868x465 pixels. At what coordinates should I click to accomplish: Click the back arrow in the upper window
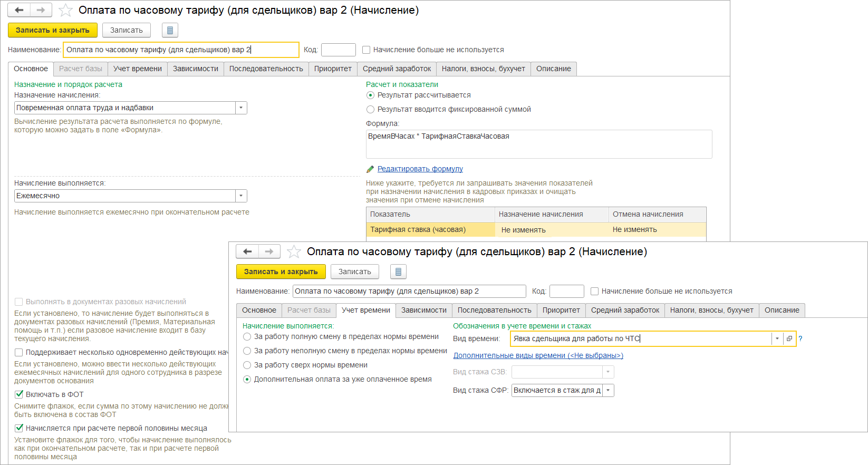(19, 10)
